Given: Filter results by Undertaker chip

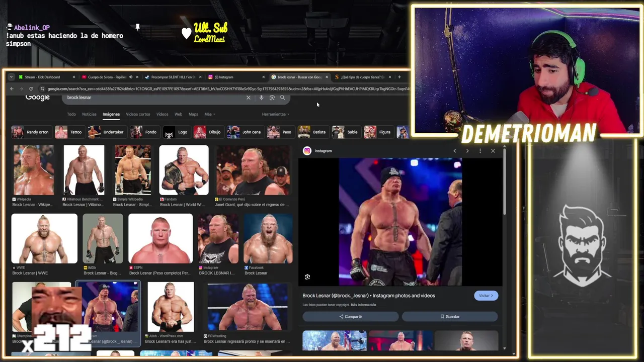Looking at the screenshot, I should 107,132.
